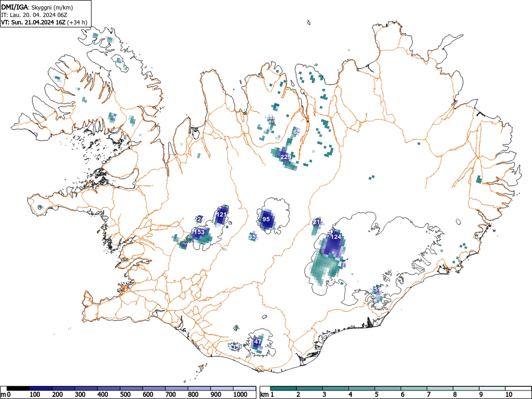Image resolution: width=532 pixels, height=399 pixels.
Task: Select the 200–300 m legend swatch
Action: tap(63, 388)
